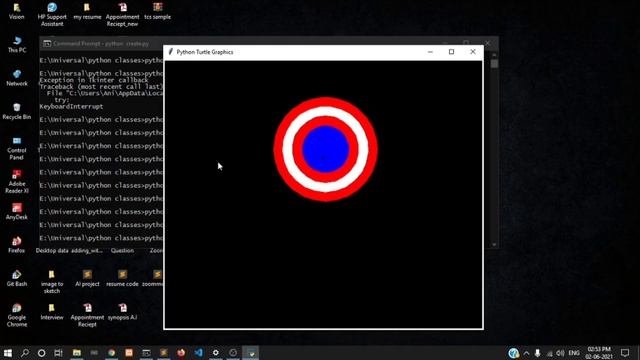Select the Interview desktop folder
The height and width of the screenshot is (360, 640).
point(52,312)
